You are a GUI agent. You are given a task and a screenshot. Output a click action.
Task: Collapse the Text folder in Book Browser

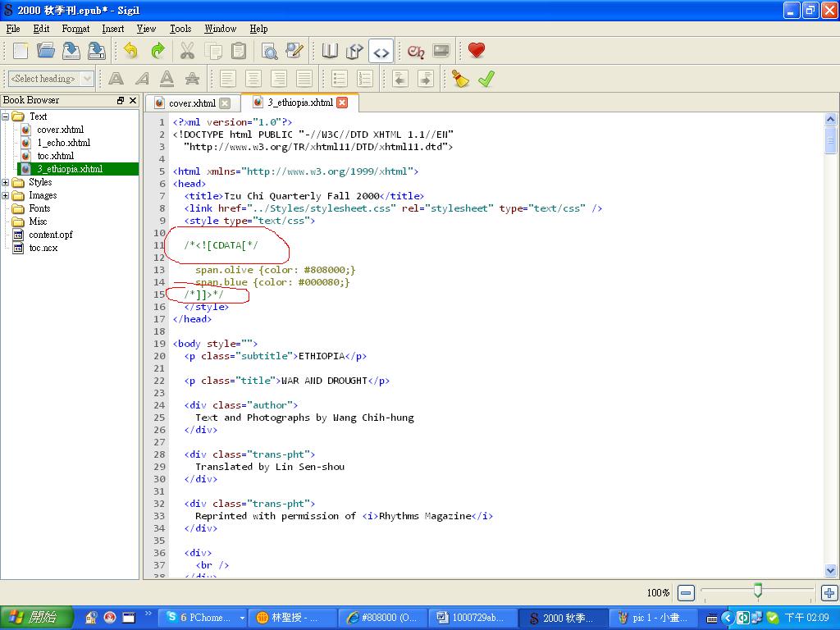6,116
